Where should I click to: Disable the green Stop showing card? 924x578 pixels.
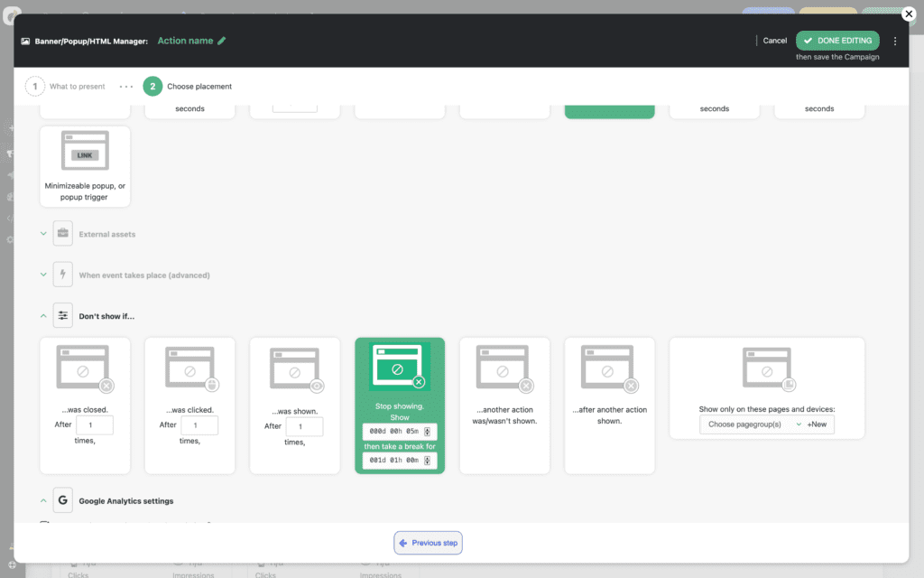click(x=399, y=368)
